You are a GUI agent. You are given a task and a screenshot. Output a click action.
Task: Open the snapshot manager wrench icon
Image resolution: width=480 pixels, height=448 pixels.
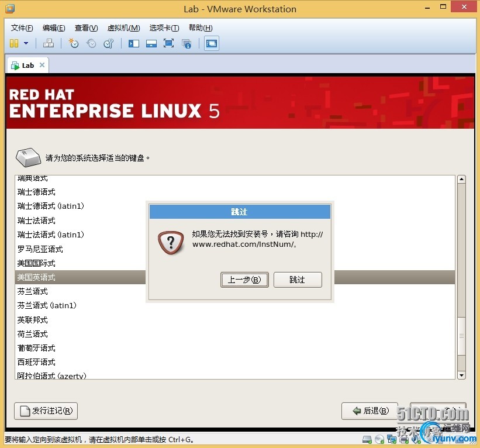[108, 43]
